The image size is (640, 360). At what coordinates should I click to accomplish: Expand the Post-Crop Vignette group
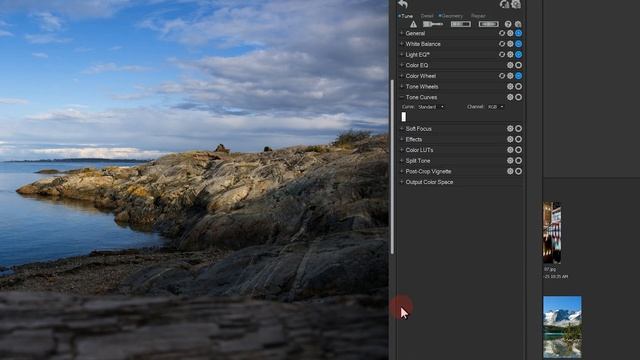(402, 171)
